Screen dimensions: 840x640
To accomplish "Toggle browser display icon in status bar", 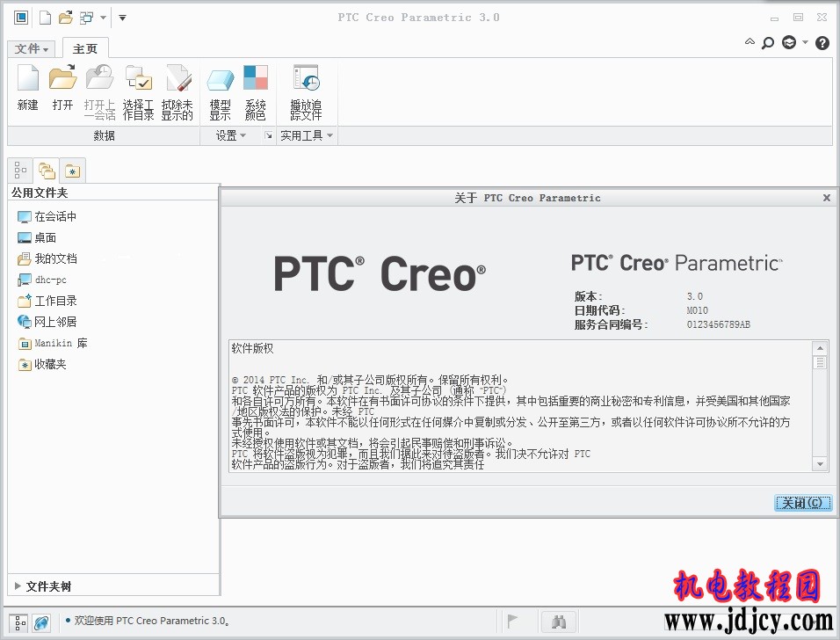I will 42,622.
